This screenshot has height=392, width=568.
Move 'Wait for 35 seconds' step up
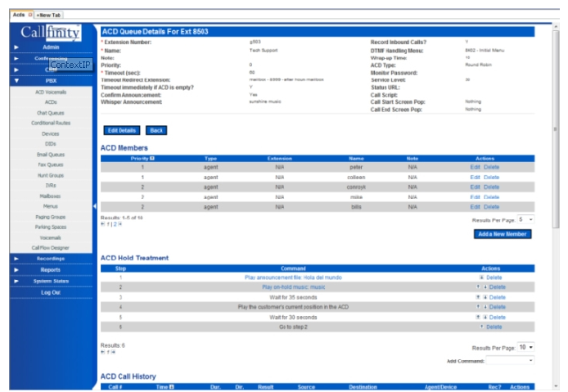(478, 297)
